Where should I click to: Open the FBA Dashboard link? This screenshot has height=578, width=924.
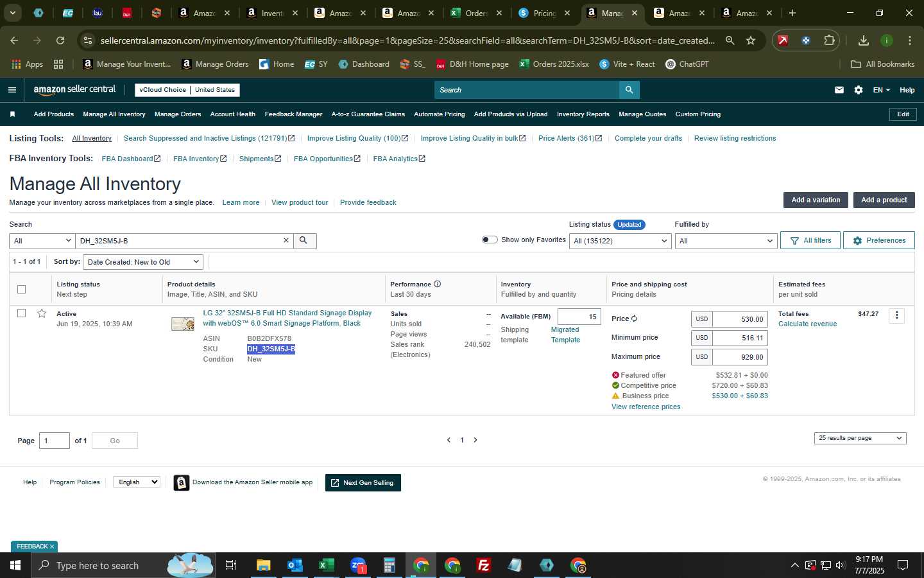(131, 159)
